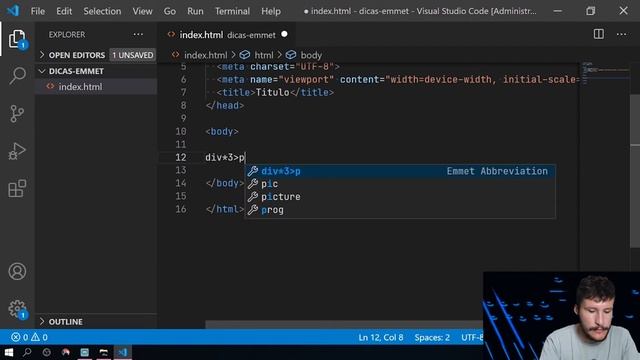
Task: Select index.html in the file tree
Action: (96, 87)
